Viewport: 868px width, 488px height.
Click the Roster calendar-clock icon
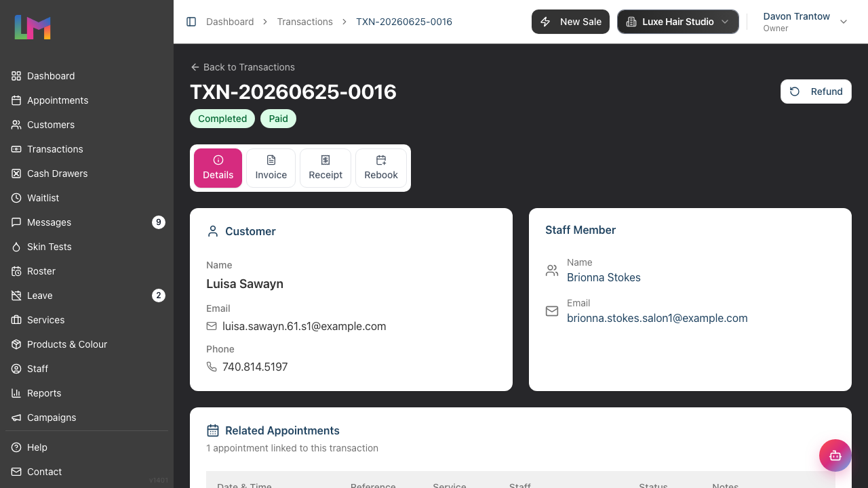click(16, 271)
